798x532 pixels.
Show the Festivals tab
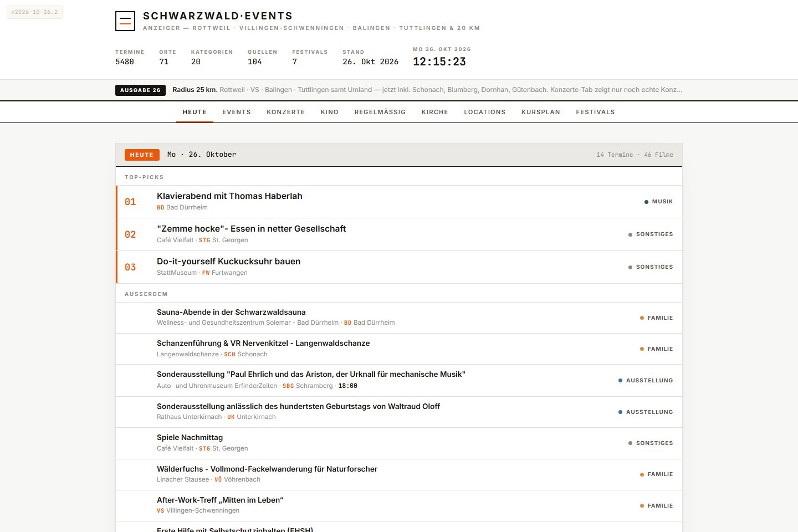(x=595, y=112)
